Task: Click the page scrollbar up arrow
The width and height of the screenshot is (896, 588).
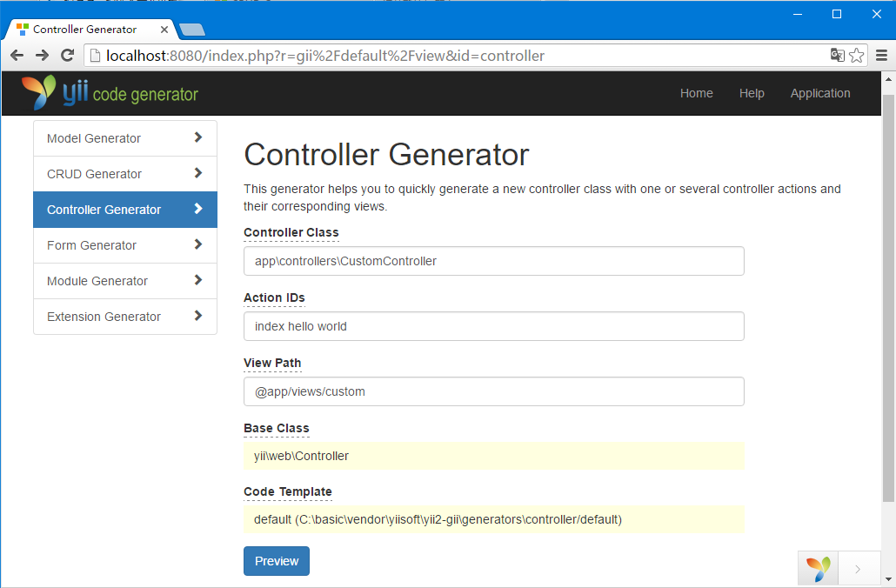Action: 888,79
